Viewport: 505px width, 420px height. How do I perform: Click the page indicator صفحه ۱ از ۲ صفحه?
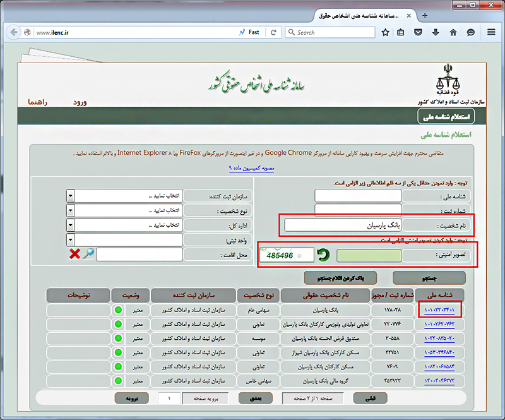click(312, 399)
